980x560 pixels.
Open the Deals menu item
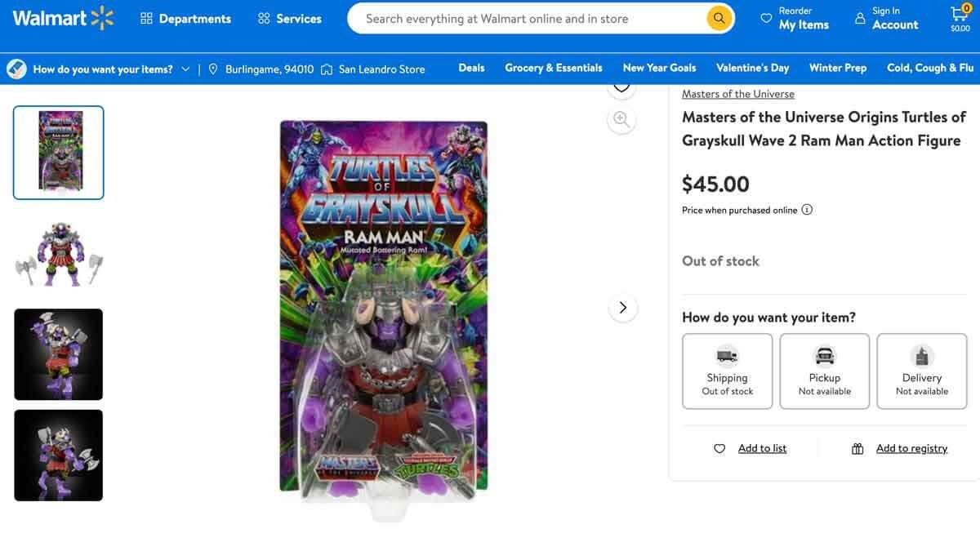click(471, 68)
